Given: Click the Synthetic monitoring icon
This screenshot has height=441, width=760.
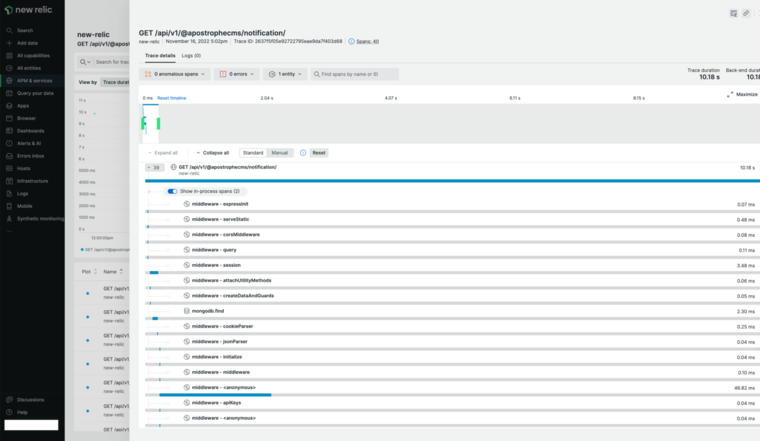Looking at the screenshot, I should click(x=9, y=219).
